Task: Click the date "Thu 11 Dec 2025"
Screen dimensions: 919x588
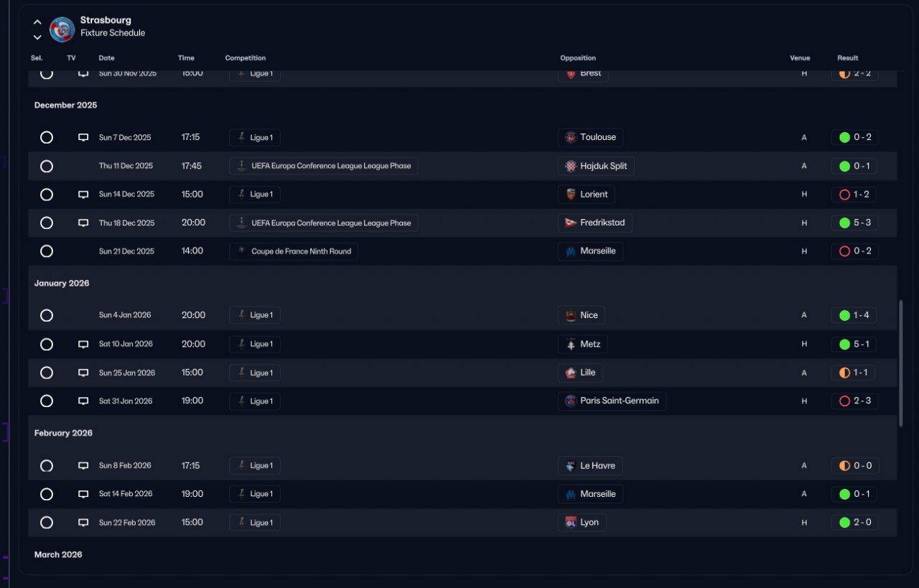Action: 126,166
